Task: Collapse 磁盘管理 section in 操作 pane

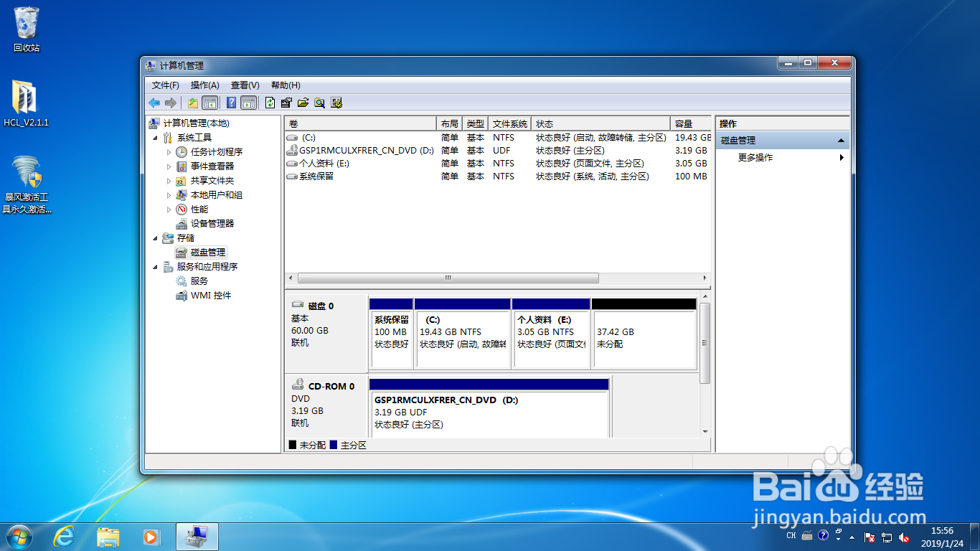Action: click(842, 141)
